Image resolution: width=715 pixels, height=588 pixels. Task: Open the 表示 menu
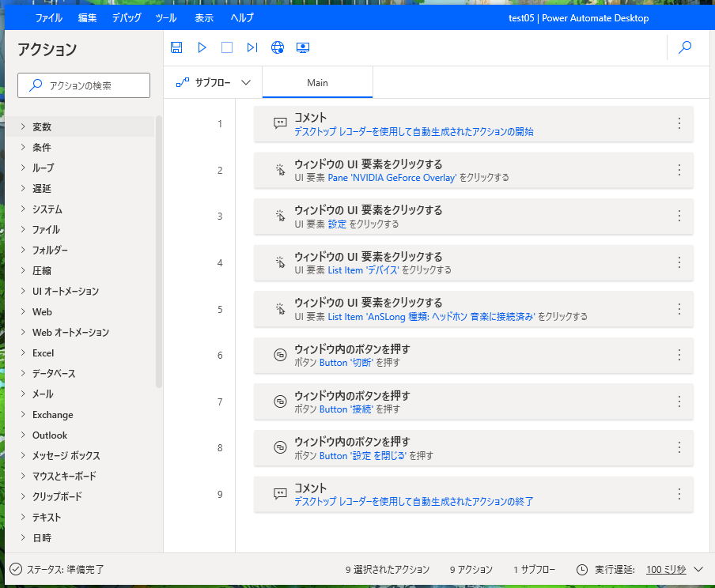[x=204, y=17]
